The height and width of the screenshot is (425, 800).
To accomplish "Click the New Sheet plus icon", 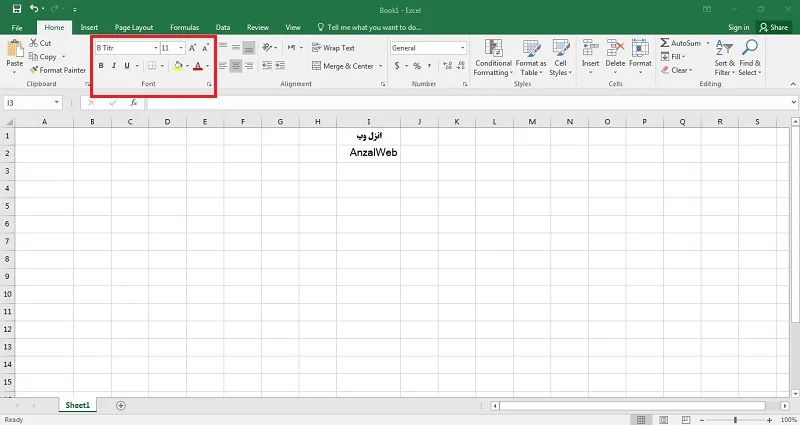I will tap(121, 406).
